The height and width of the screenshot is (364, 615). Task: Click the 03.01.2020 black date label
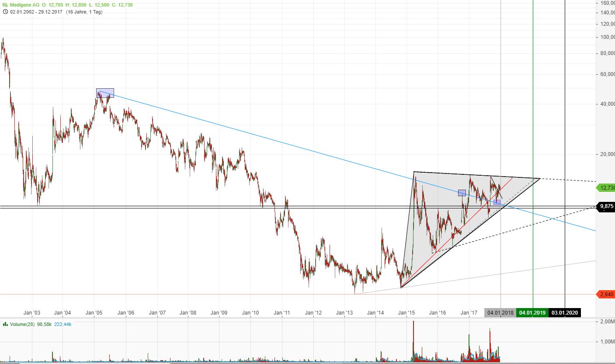[565, 312]
